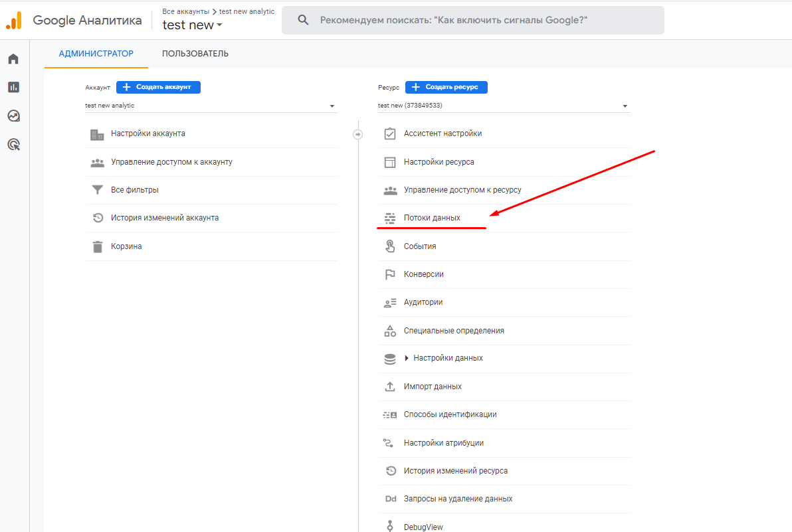792x532 pixels.
Task: Open the property dropdown 'test new (373849533)'
Action: (503, 106)
